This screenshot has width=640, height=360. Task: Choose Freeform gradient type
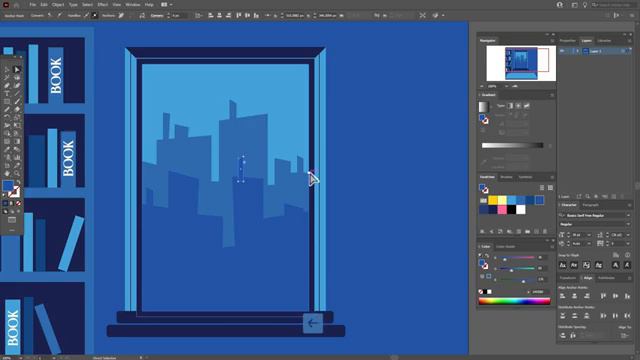coord(527,106)
